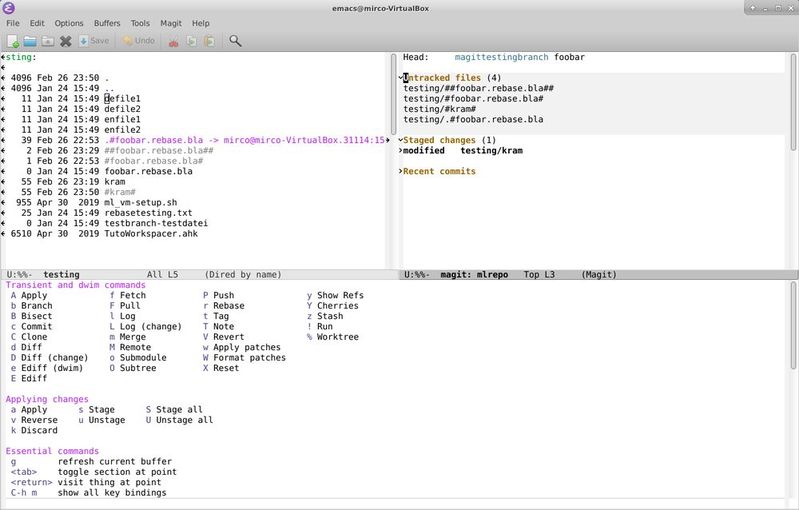Click the Format patches command
Image resolution: width=799 pixels, height=510 pixels.
[244, 358]
